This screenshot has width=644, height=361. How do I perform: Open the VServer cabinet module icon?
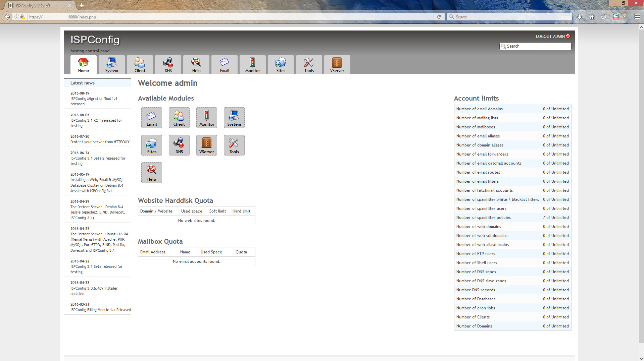[206, 145]
